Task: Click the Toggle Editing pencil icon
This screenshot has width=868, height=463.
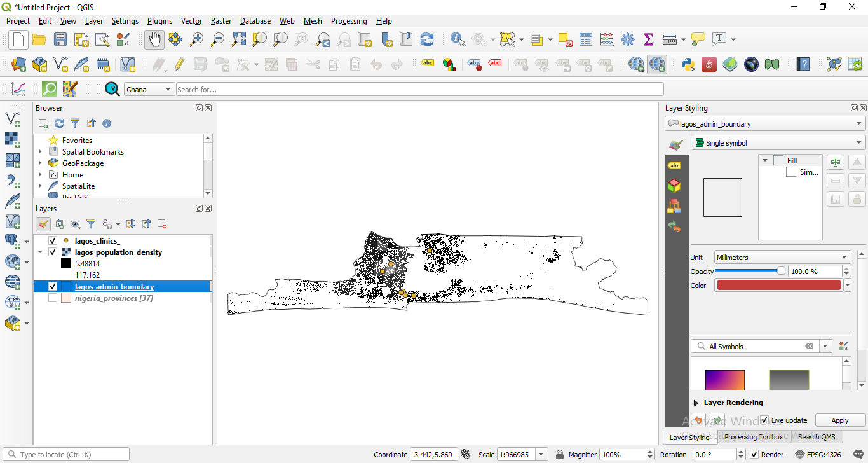Action: [x=180, y=64]
